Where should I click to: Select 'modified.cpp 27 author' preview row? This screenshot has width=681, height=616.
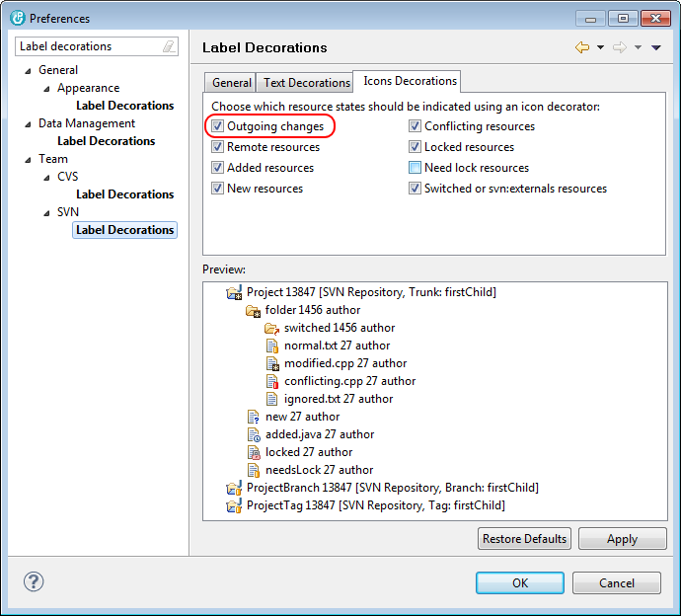(x=345, y=363)
